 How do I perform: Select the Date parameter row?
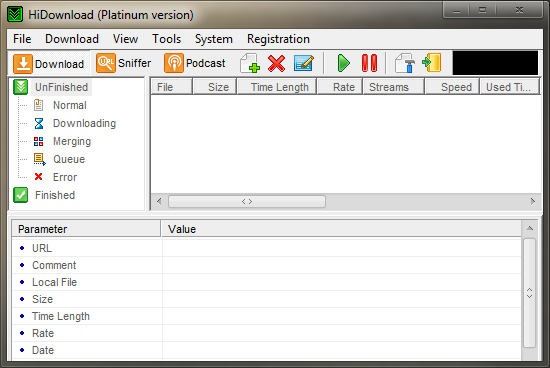(x=267, y=350)
